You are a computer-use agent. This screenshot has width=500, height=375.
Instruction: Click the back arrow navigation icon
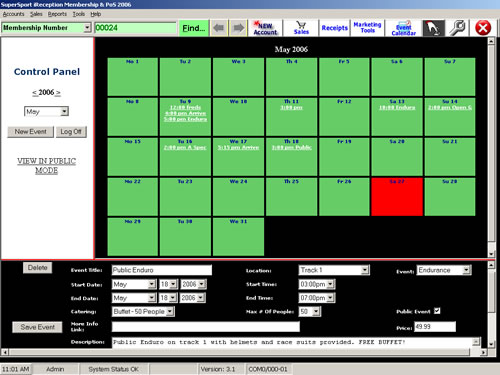point(219,28)
